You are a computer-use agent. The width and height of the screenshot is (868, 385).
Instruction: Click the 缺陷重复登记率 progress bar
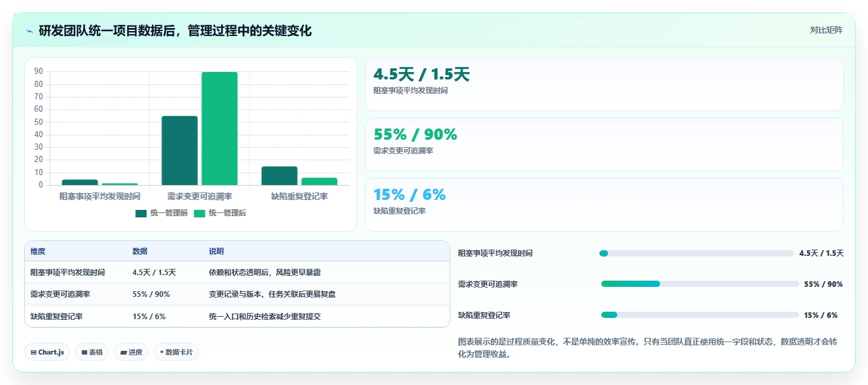(700, 315)
